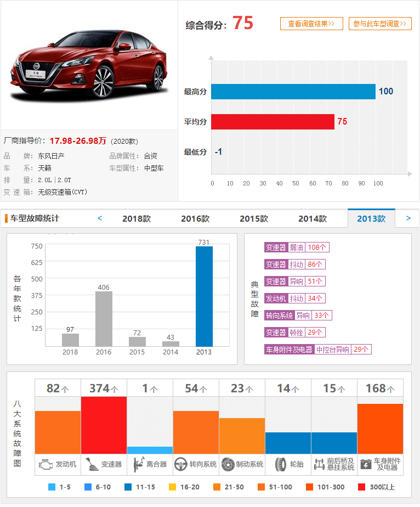Click the series value 天籁
Image resolution: width=420 pixels, height=507 pixels.
pyautogui.click(x=44, y=168)
